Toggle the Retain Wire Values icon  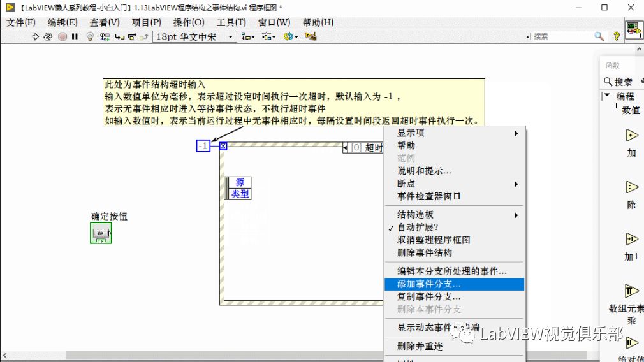click(x=105, y=37)
